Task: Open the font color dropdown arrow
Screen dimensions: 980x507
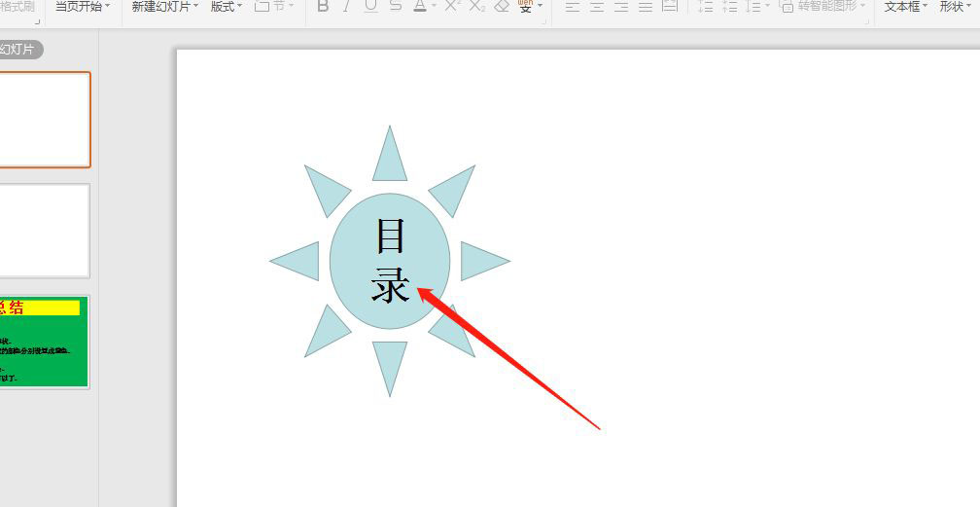Action: point(434,6)
